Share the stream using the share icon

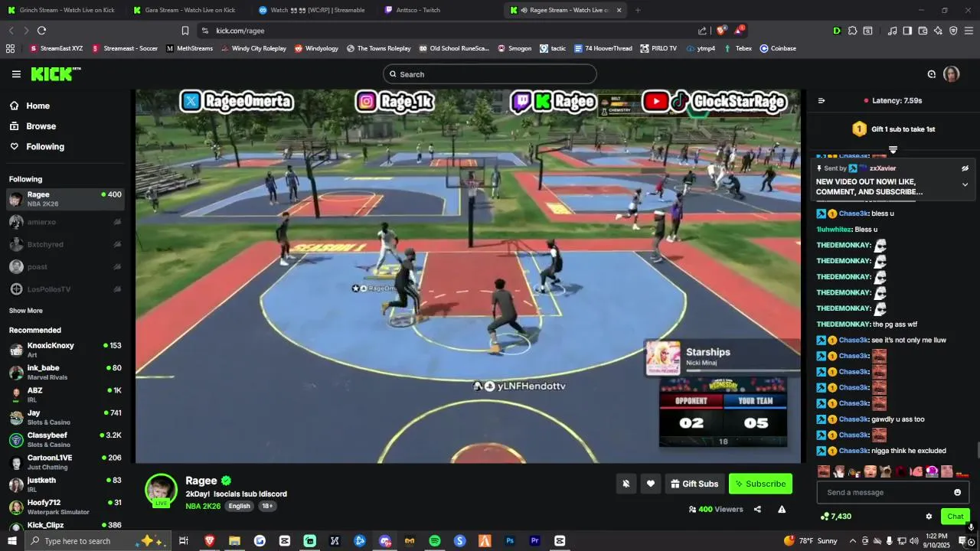click(757, 510)
